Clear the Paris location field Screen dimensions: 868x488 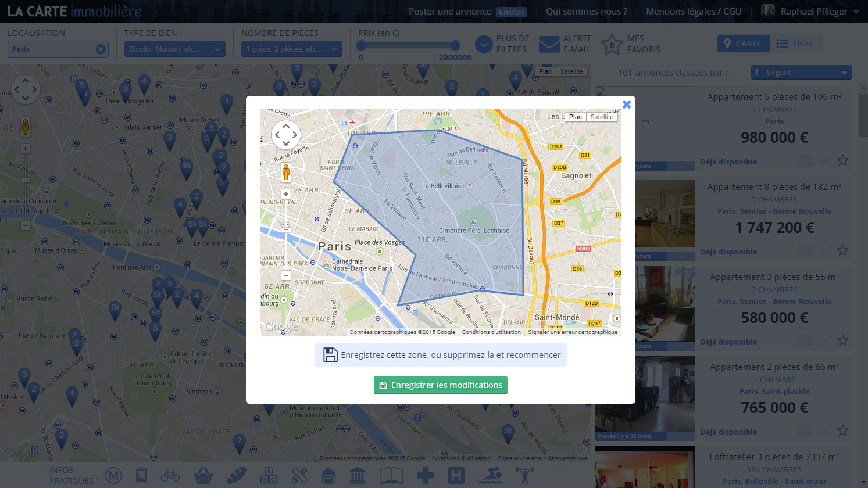(101, 49)
